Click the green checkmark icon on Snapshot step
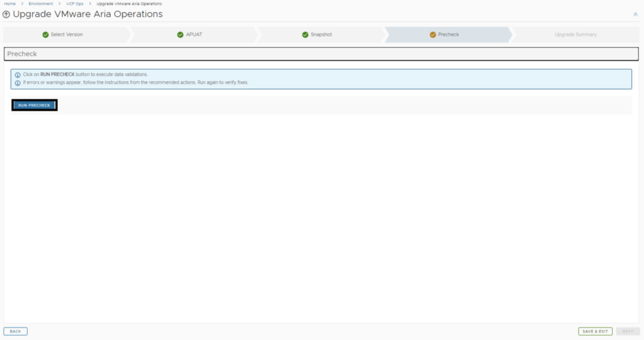 click(x=305, y=35)
